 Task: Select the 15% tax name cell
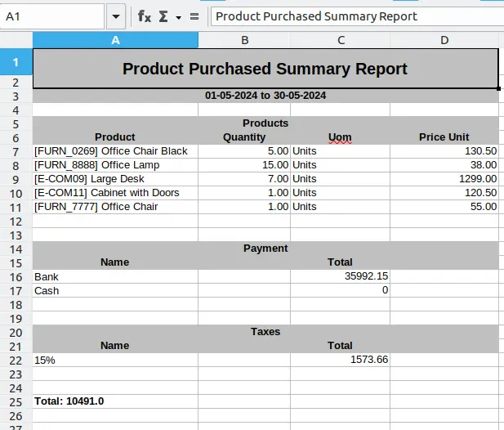(115, 360)
